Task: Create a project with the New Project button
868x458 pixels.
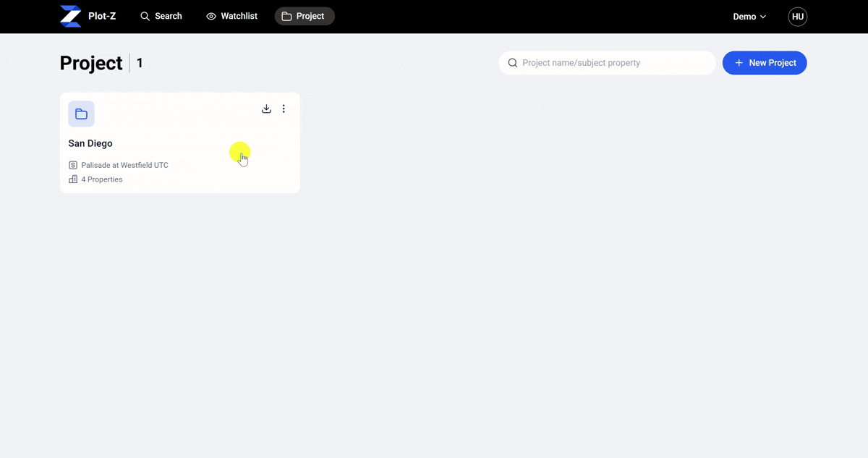Action: pyautogui.click(x=765, y=63)
